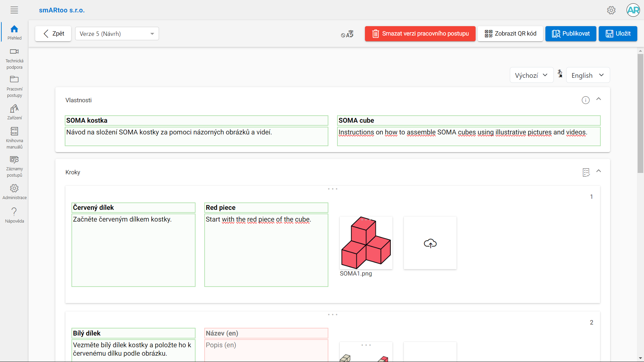Open Nápověda help
The image size is (644, 362).
(14, 215)
